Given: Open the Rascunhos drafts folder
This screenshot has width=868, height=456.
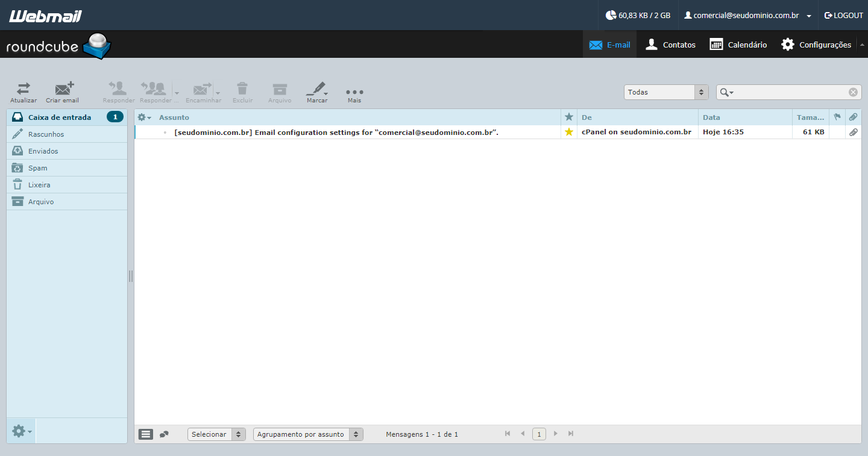Looking at the screenshot, I should (67, 134).
